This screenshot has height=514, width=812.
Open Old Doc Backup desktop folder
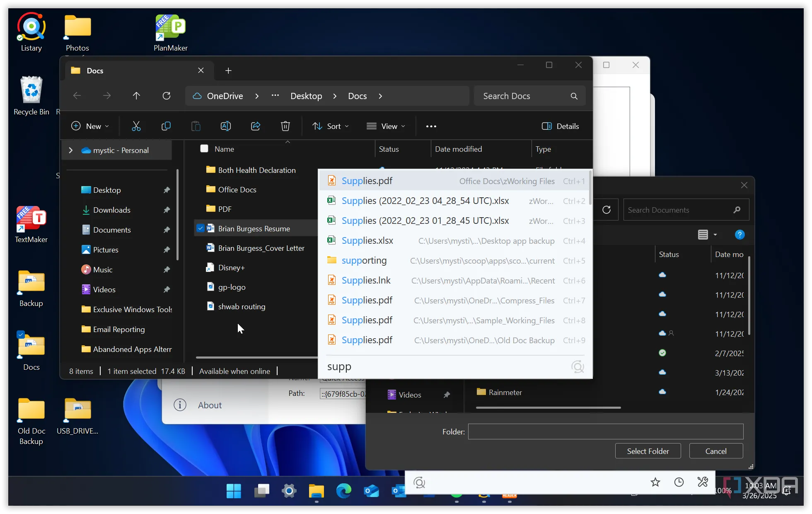31,422
